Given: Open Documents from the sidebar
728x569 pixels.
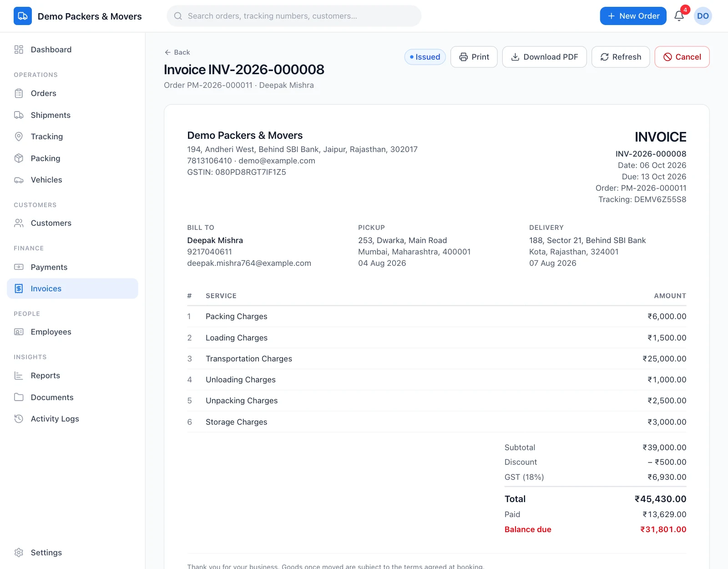Looking at the screenshot, I should click(x=72, y=397).
